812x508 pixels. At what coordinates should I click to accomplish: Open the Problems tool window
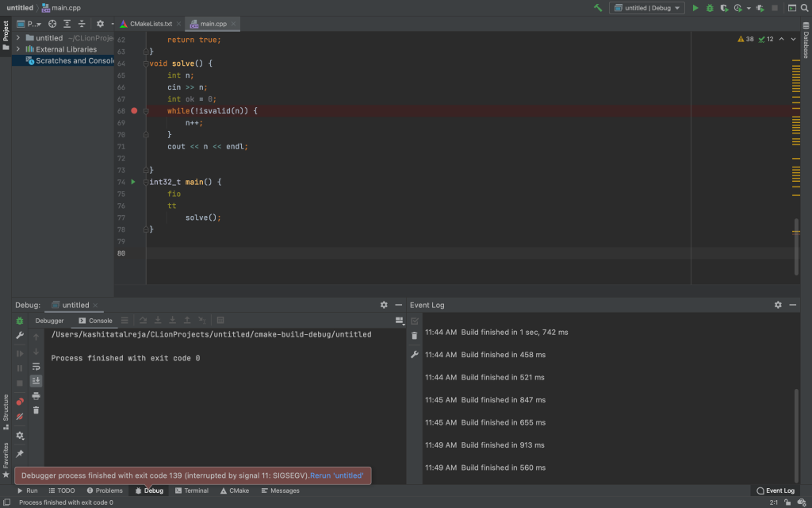coord(105,491)
